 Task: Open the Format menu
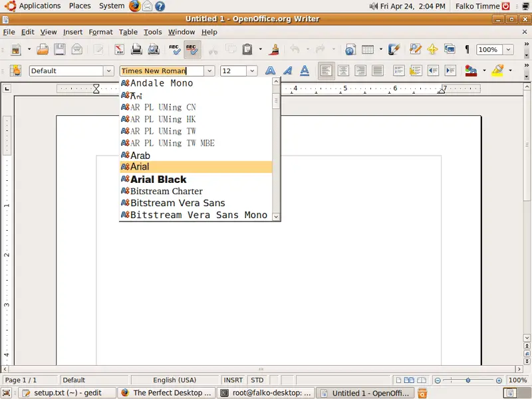(100, 32)
